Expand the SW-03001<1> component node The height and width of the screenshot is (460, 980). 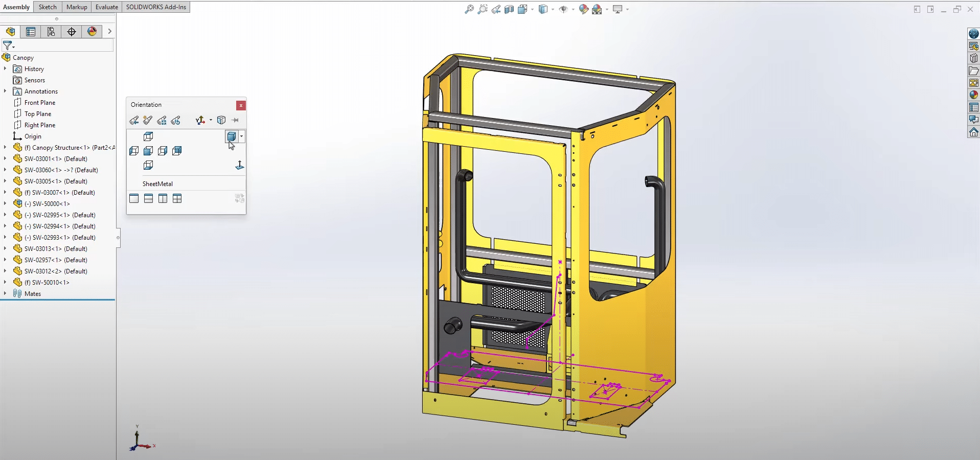tap(5, 158)
